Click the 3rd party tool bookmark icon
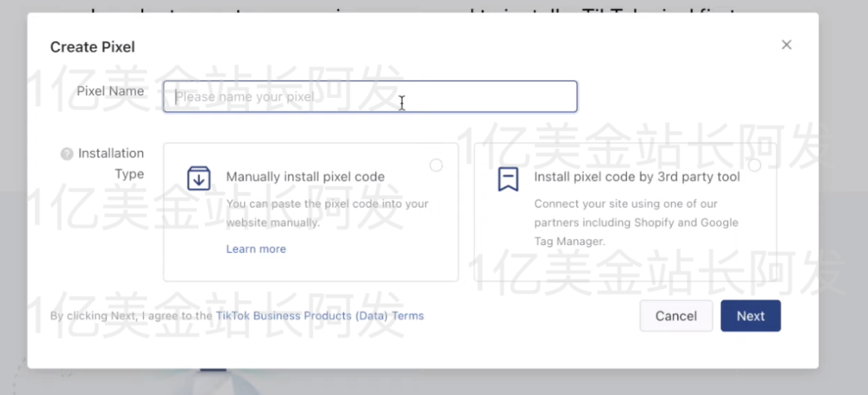The image size is (868, 395). [508, 179]
